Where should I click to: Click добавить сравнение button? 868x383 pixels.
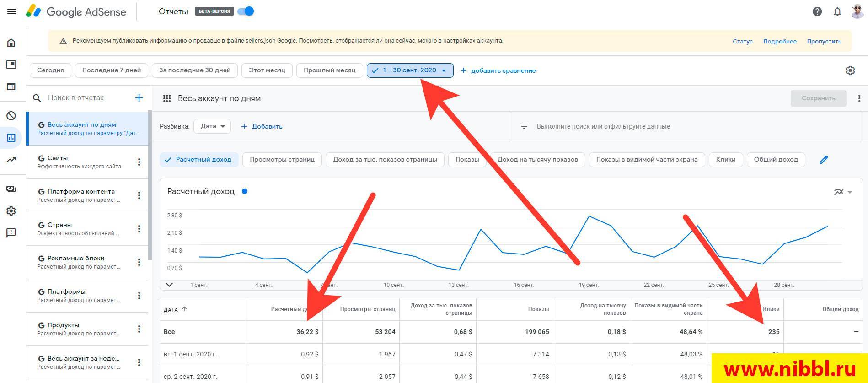(498, 70)
